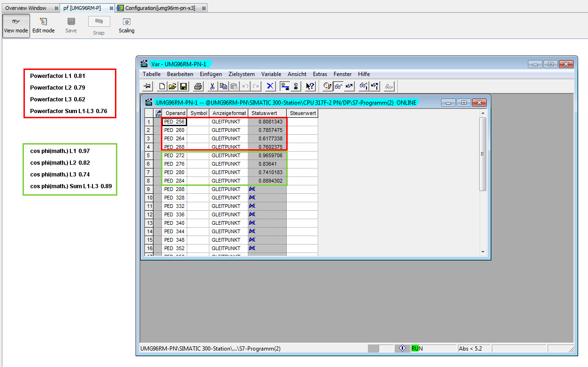Click the blue X delete icon
588x367 pixels.
coord(270,86)
